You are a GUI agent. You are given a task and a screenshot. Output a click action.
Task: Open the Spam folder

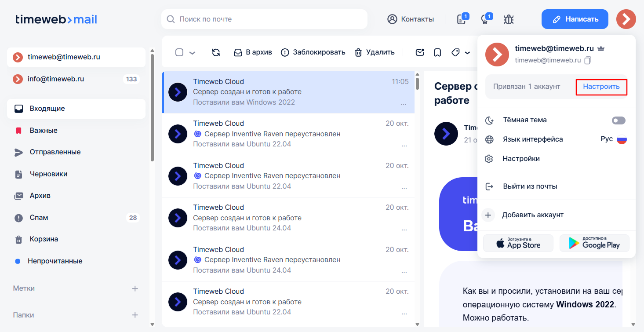39,218
